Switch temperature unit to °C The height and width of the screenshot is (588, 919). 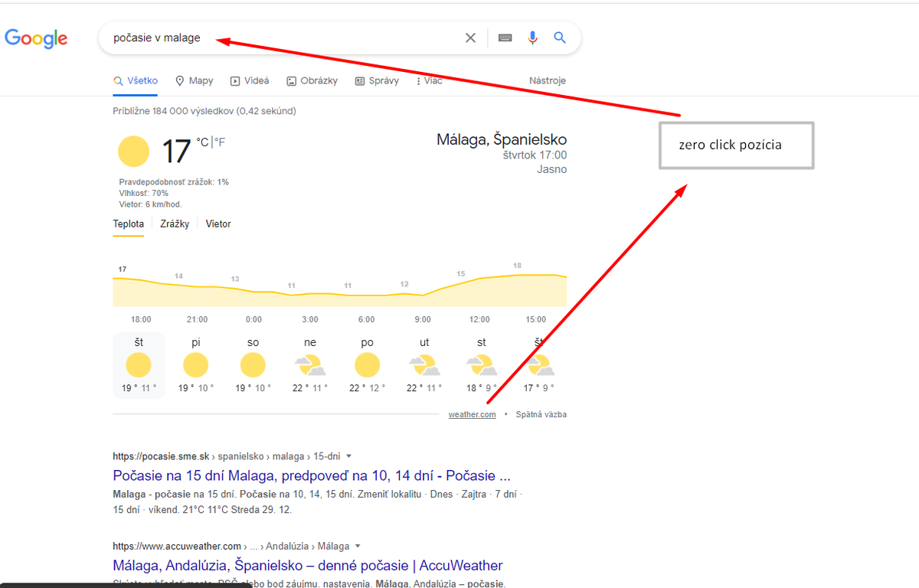[202, 142]
